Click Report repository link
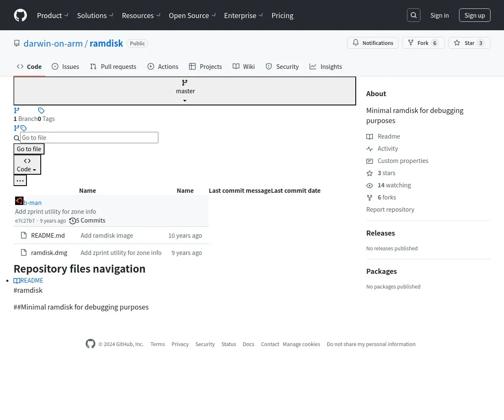This screenshot has width=504, height=420. pos(390,209)
